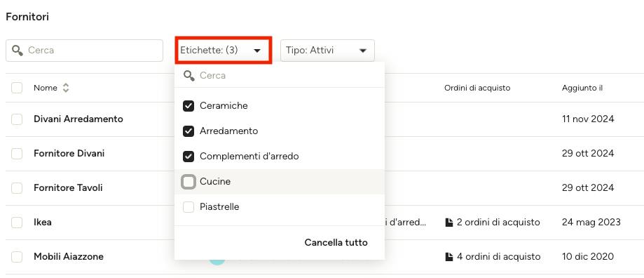644x278 pixels.
Task: Uncheck the Ceramiche label
Action: 189,106
